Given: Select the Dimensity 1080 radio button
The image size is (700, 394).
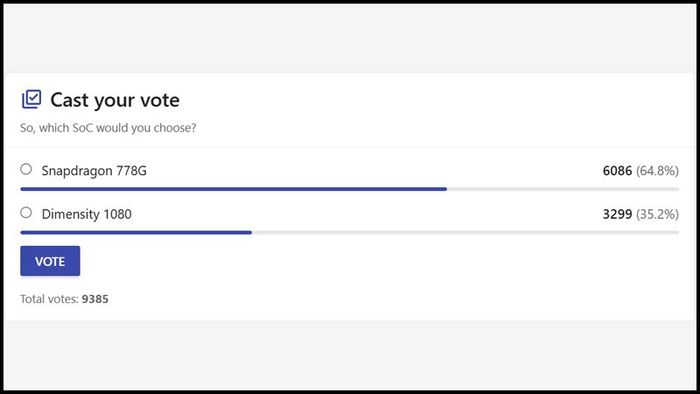Looking at the screenshot, I should click(x=26, y=212).
